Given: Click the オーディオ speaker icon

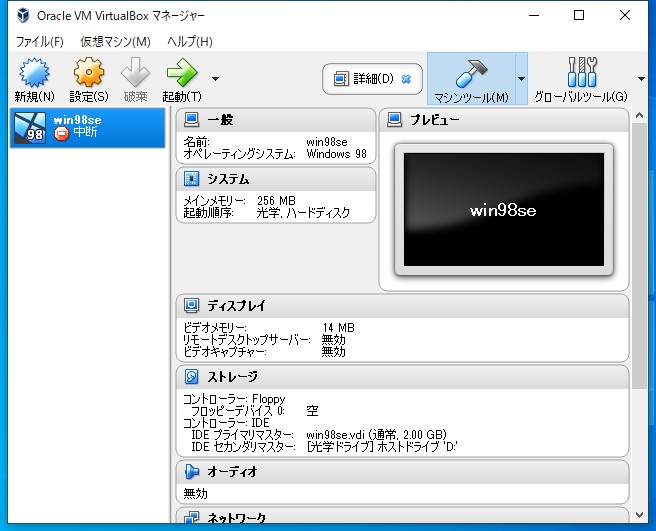Looking at the screenshot, I should 192,472.
